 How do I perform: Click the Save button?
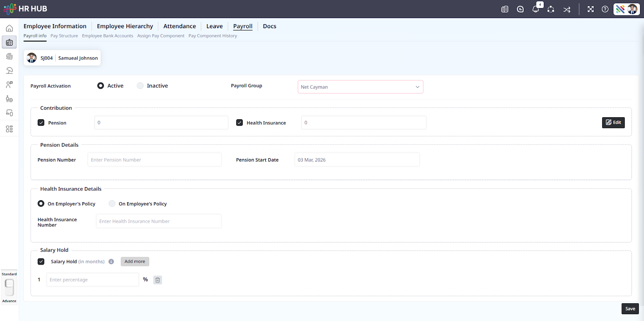[x=630, y=309]
